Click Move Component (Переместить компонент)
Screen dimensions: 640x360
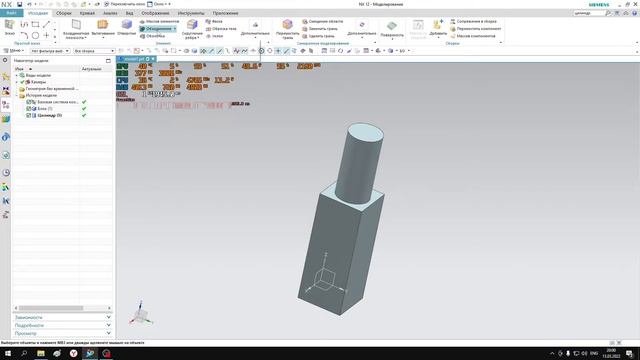coord(476,29)
